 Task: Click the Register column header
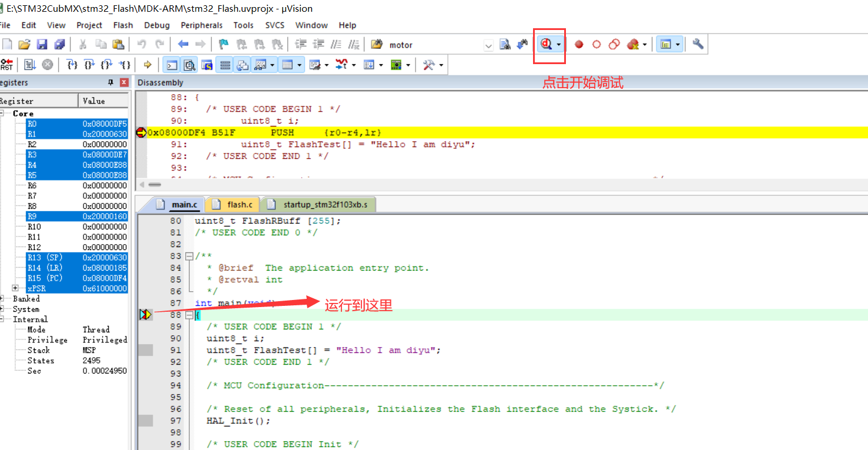tap(39, 101)
